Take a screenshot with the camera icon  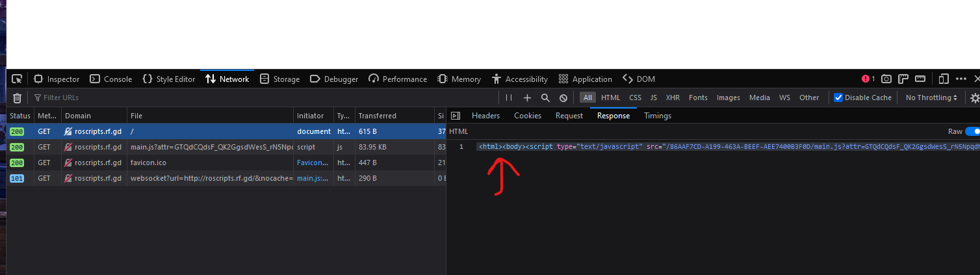coord(886,79)
